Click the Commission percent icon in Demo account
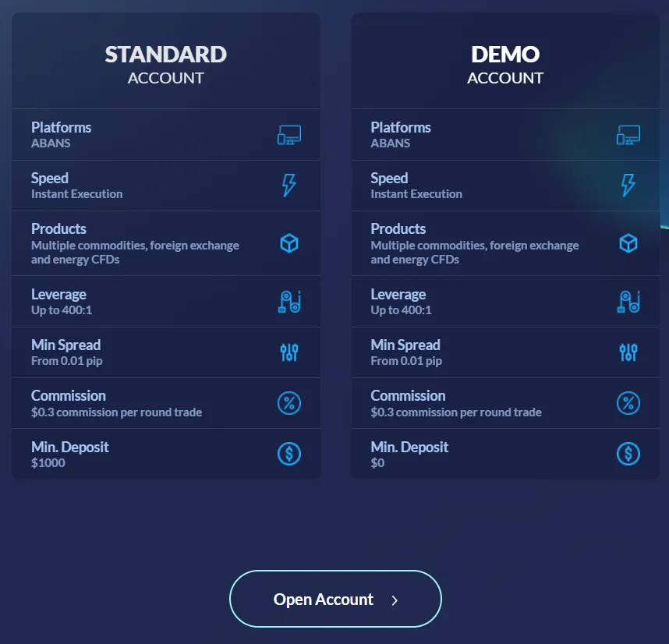Viewport: 669px width, 644px height. (x=628, y=403)
